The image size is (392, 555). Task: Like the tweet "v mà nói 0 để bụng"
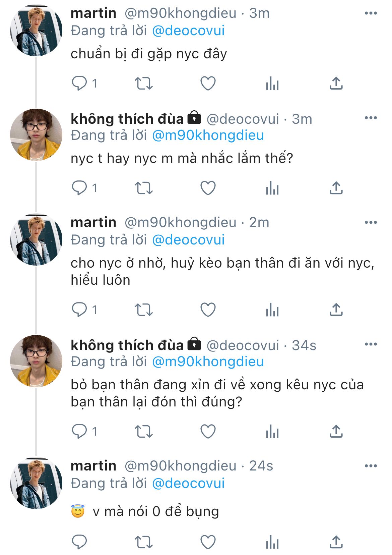point(208,542)
